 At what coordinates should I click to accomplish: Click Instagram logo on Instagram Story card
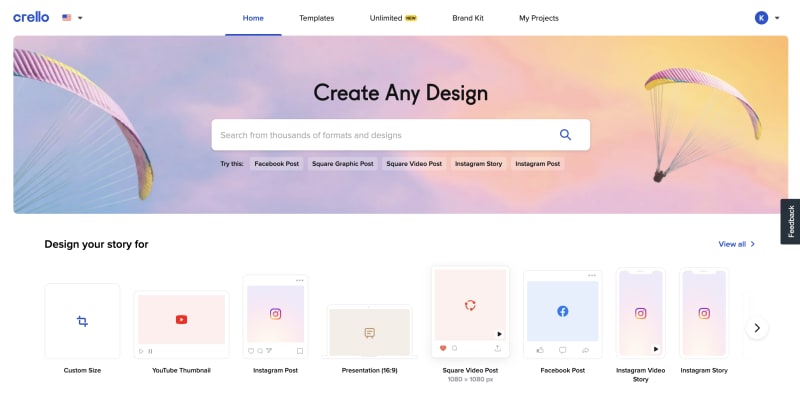point(704,313)
